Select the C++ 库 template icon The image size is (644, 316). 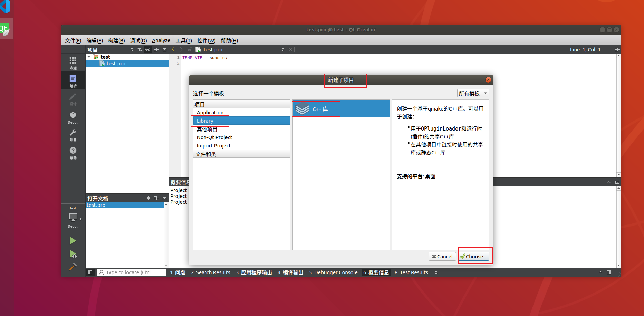pyautogui.click(x=302, y=109)
